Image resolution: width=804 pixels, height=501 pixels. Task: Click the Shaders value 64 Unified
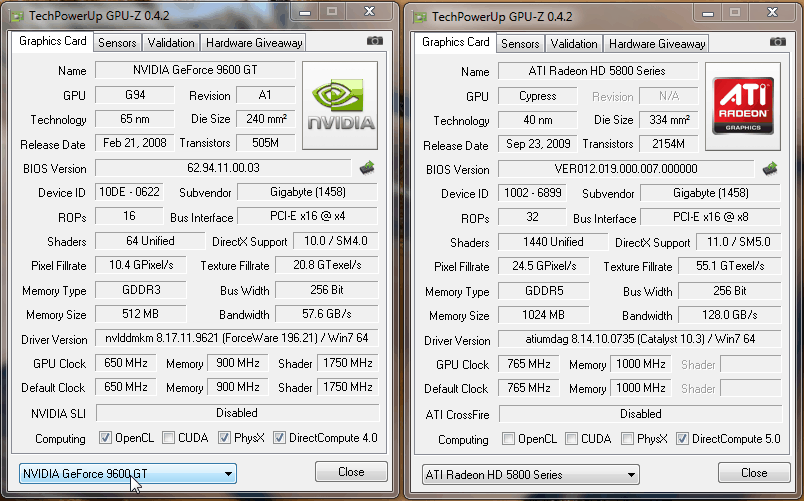pyautogui.click(x=150, y=241)
